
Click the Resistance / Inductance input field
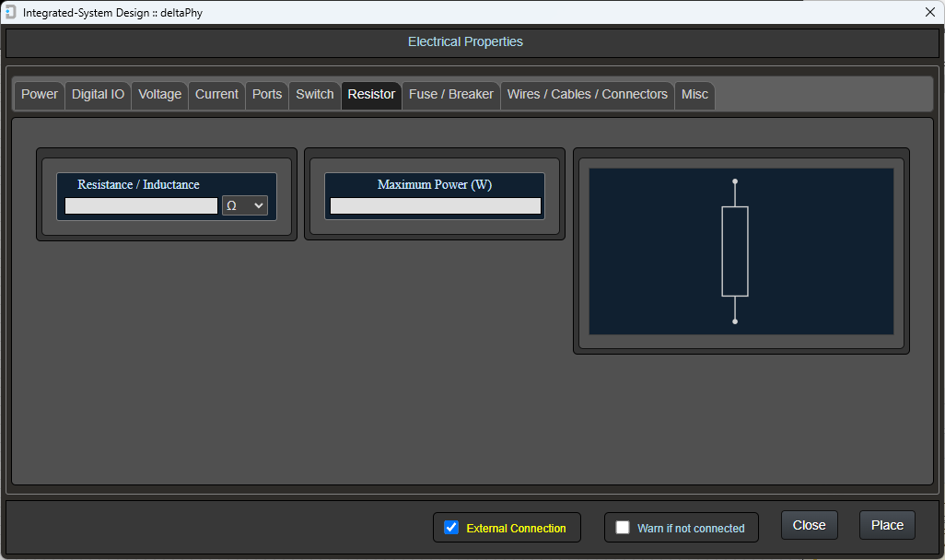(141, 205)
